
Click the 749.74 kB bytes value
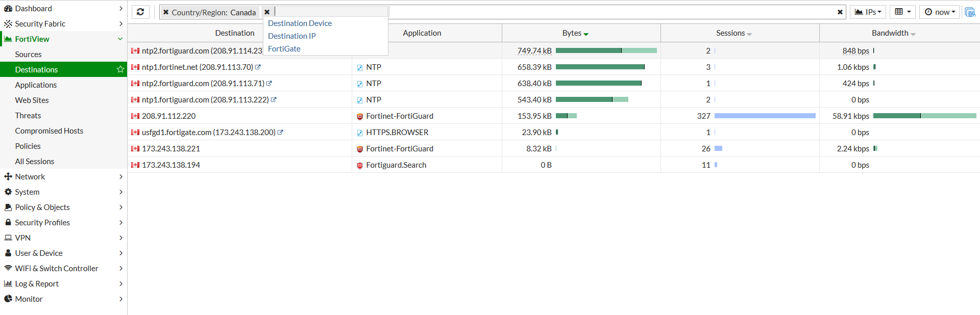click(534, 51)
